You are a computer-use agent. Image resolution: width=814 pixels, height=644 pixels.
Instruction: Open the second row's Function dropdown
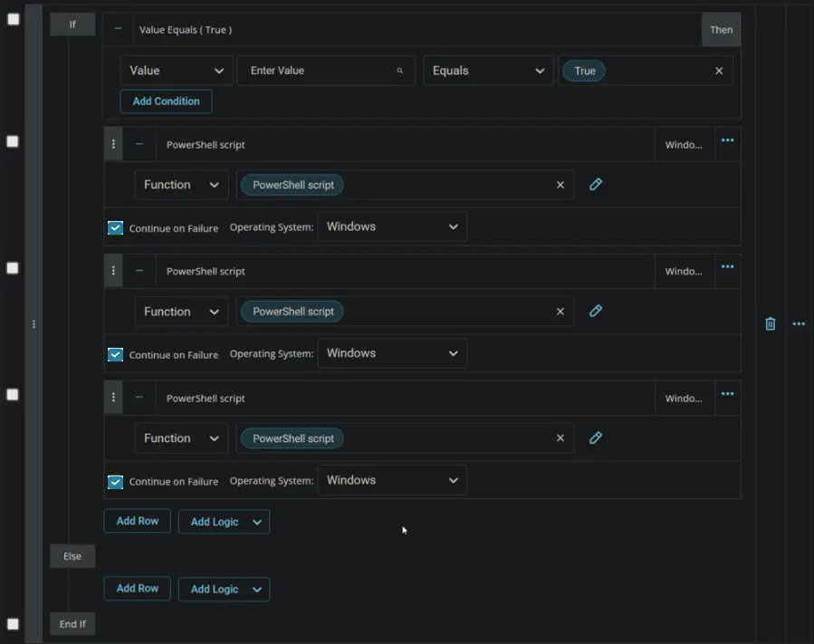pyautogui.click(x=181, y=312)
